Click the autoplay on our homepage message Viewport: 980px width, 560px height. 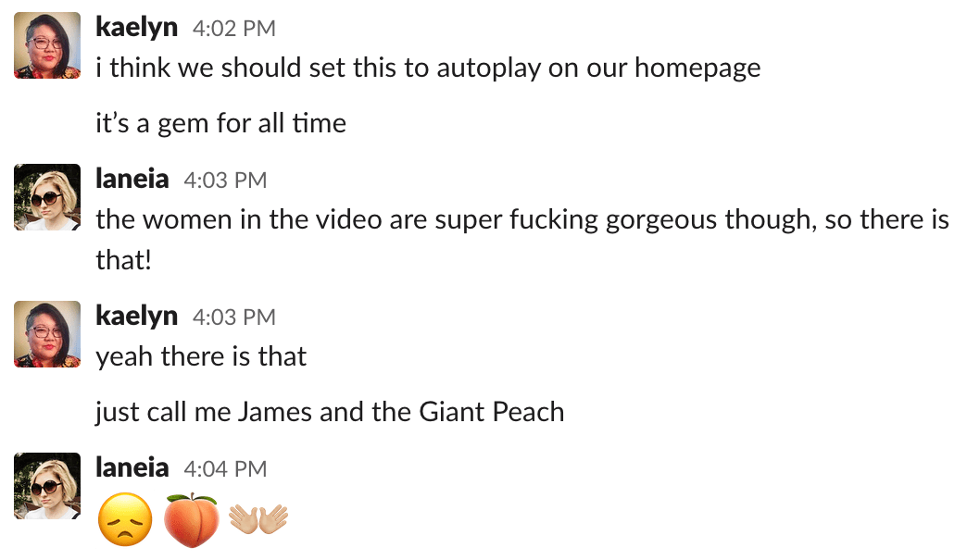(x=428, y=68)
